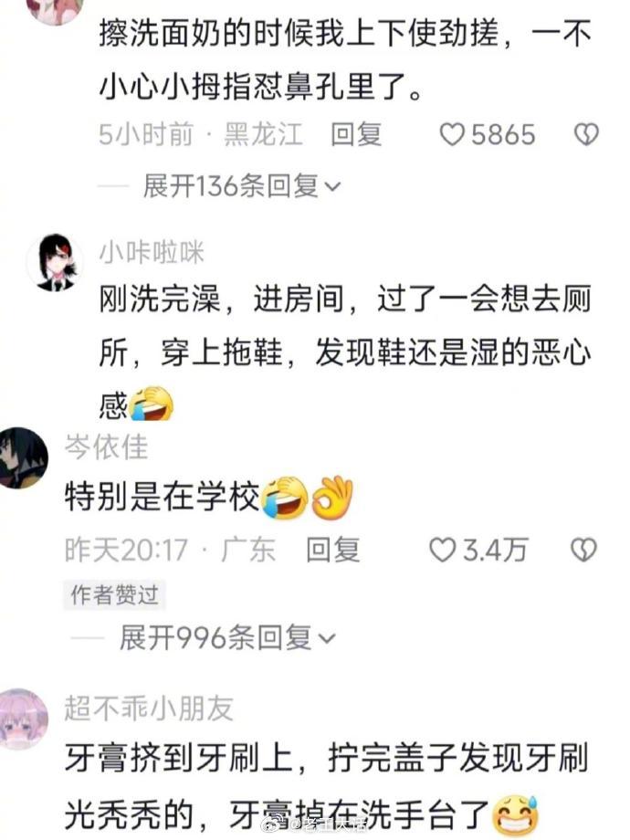The image size is (630, 840).
Task: Open 超不乖小朋友's profile avatar
Action: (23, 719)
